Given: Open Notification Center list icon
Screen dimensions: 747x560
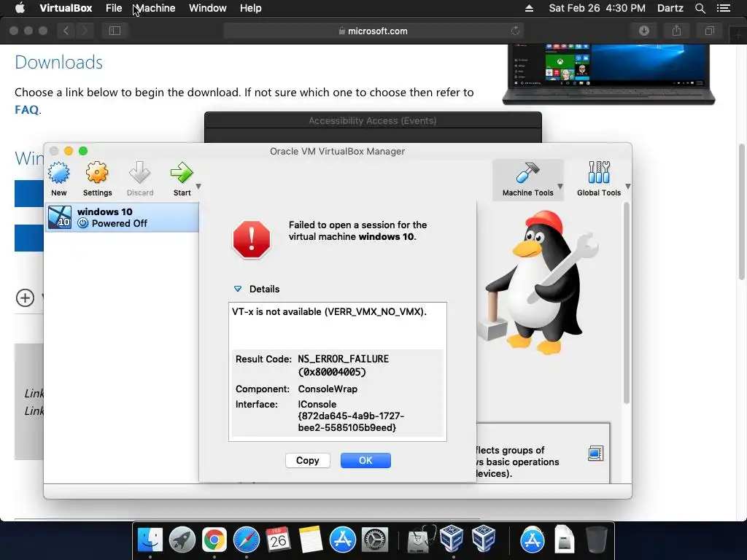Looking at the screenshot, I should pos(723,8).
